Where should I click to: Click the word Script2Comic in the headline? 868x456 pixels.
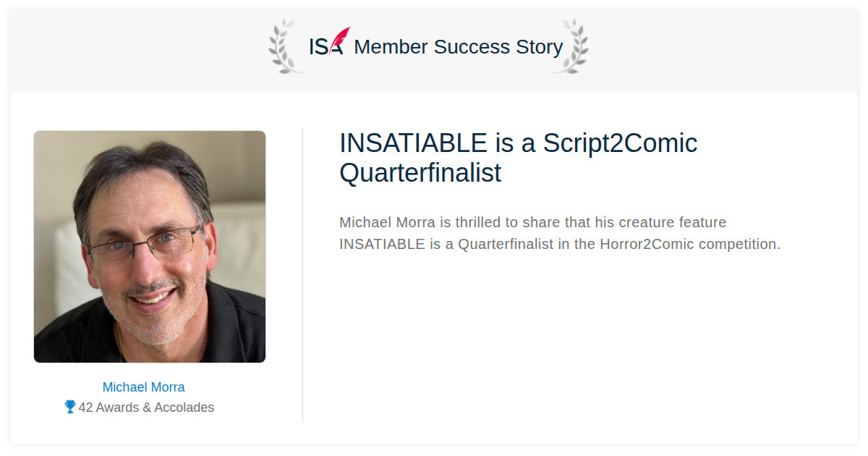point(620,143)
